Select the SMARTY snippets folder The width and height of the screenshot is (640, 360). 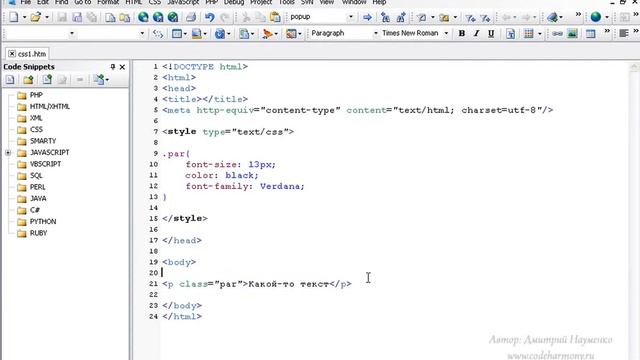tap(43, 141)
